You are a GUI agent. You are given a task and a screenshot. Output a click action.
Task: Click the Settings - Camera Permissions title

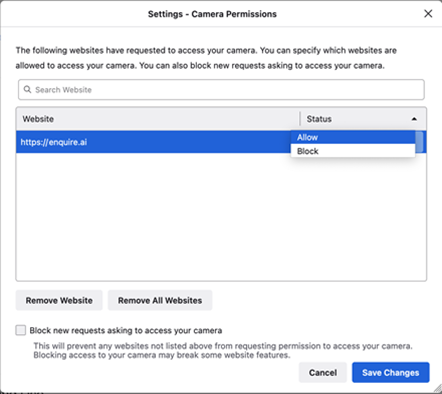(x=212, y=14)
